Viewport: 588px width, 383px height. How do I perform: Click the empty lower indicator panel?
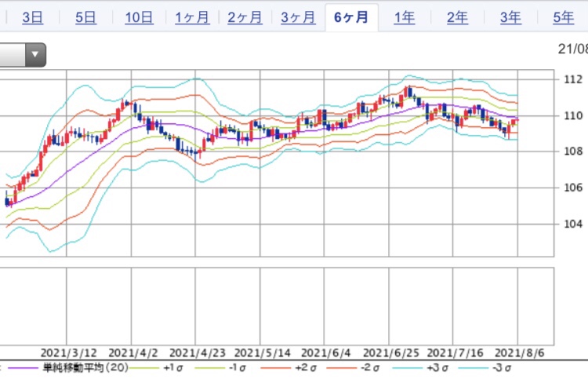[x=277, y=306]
